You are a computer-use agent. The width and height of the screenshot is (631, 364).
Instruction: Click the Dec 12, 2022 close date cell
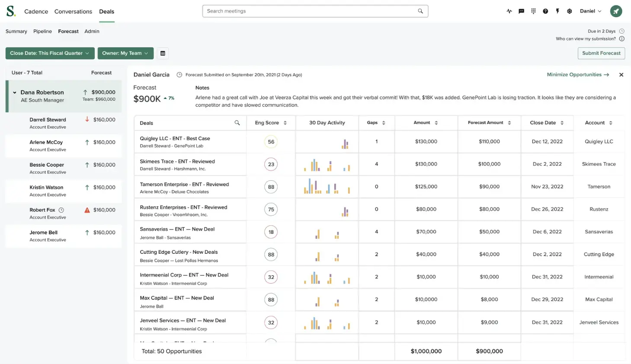point(547,141)
